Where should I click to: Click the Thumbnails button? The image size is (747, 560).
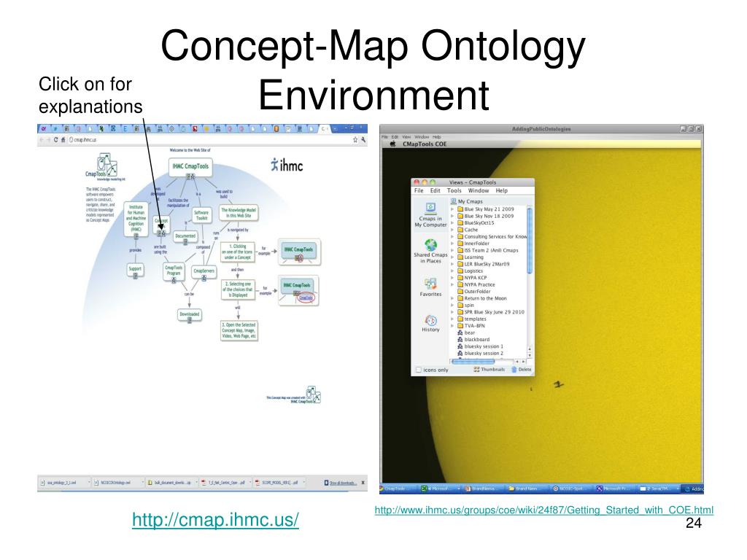[x=489, y=370]
